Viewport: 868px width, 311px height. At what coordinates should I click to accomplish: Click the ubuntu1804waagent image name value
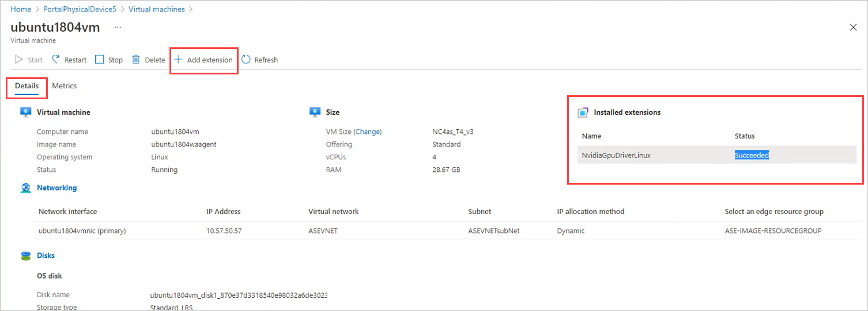coord(184,144)
